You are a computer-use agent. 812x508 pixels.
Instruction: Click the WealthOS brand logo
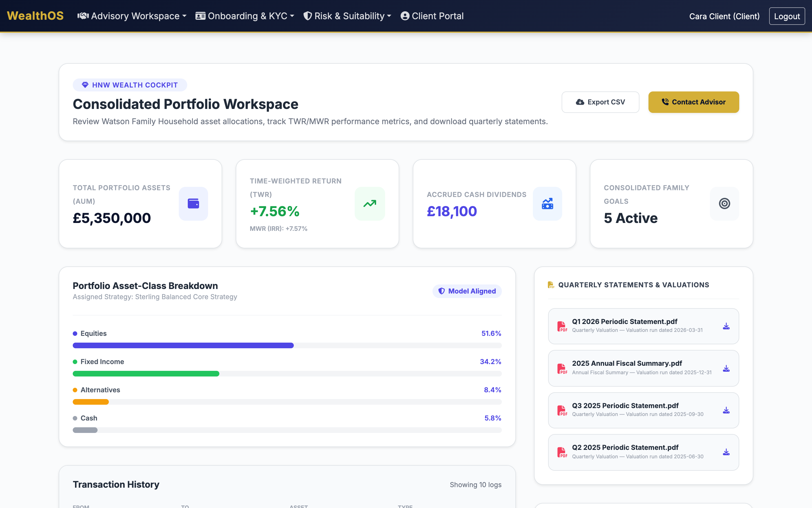35,16
